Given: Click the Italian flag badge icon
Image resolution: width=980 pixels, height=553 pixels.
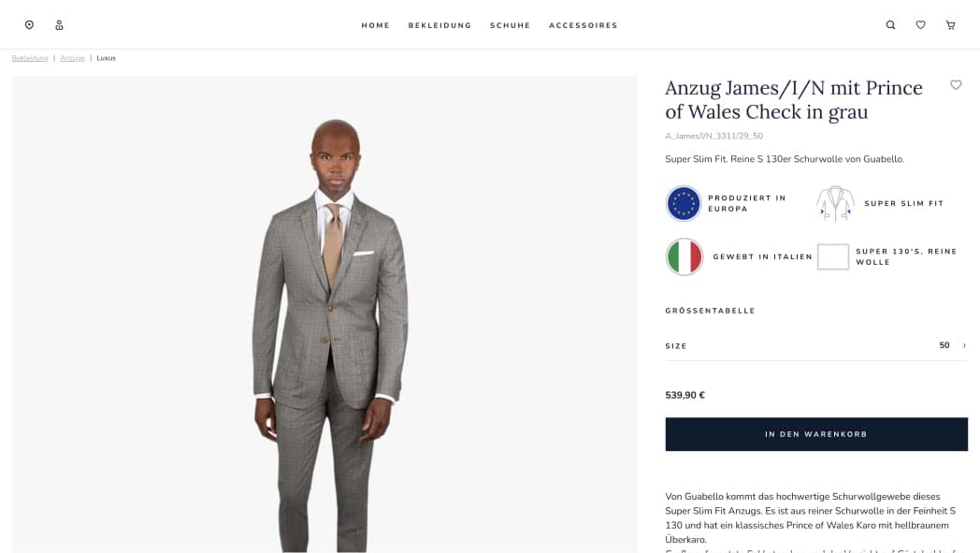Looking at the screenshot, I should pos(684,256).
